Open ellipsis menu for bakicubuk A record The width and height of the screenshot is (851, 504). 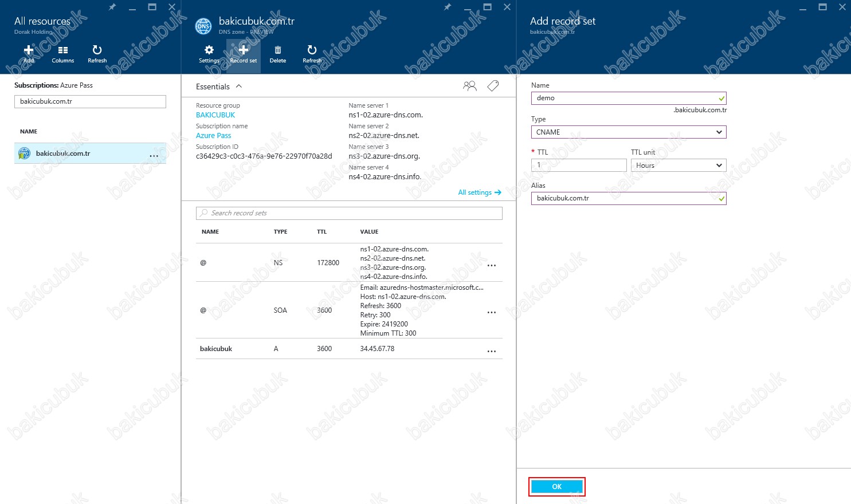tap(492, 351)
